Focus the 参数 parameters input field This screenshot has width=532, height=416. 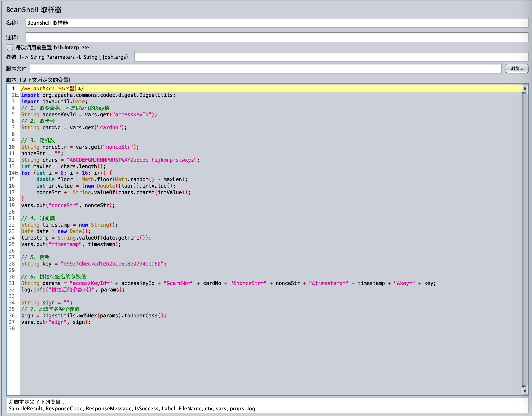[331, 57]
